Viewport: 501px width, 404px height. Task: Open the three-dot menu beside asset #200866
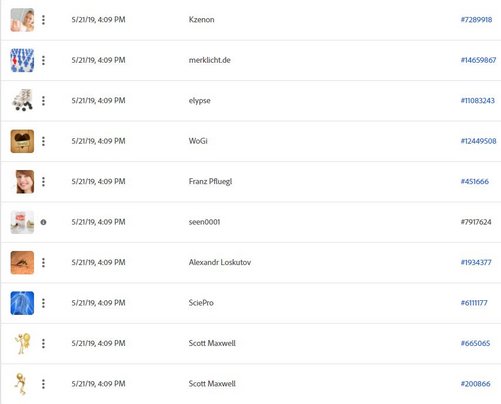pos(43,384)
